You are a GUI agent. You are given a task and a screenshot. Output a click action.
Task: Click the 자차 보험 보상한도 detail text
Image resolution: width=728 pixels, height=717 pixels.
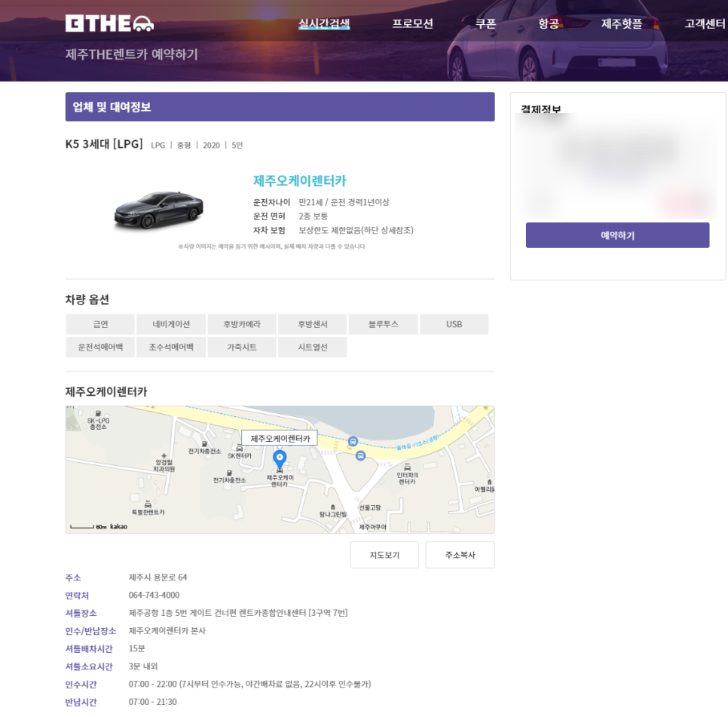356,230
